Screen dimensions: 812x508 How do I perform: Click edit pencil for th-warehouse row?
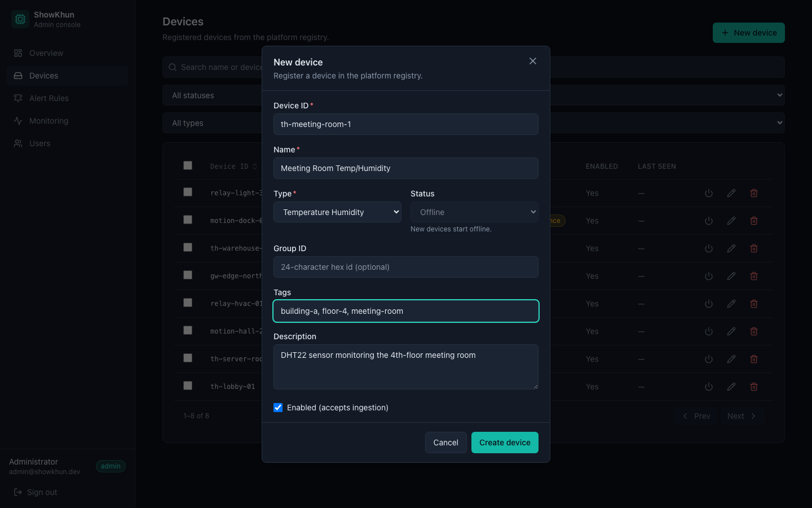click(x=731, y=248)
